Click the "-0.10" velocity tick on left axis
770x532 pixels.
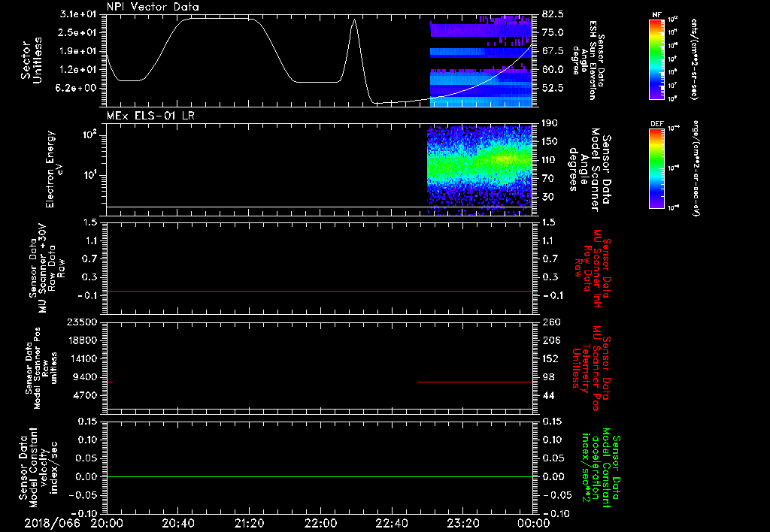[84, 513]
